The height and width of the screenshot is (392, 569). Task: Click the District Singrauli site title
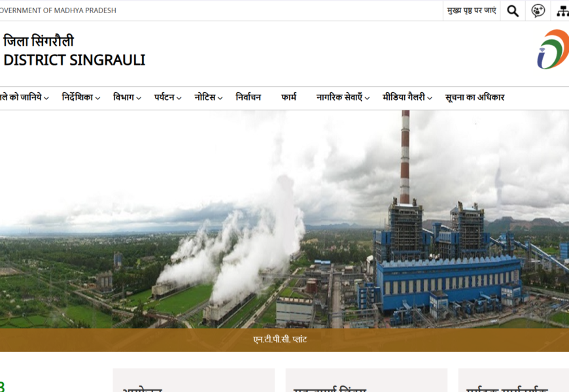75,60
